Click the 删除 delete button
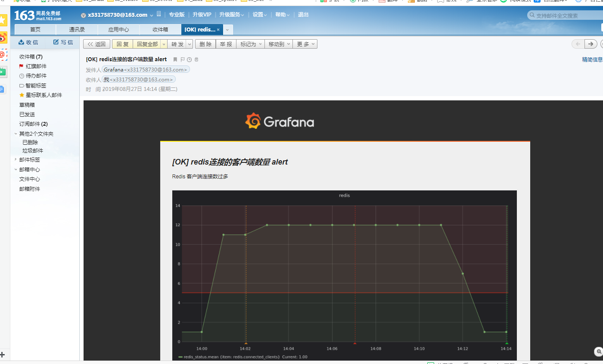The height and width of the screenshot is (364, 603). [x=205, y=44]
